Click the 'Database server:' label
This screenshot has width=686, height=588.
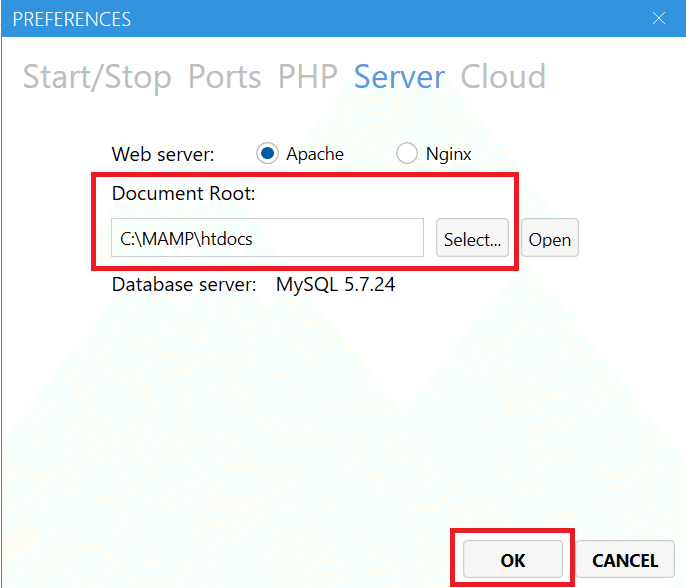tap(185, 285)
